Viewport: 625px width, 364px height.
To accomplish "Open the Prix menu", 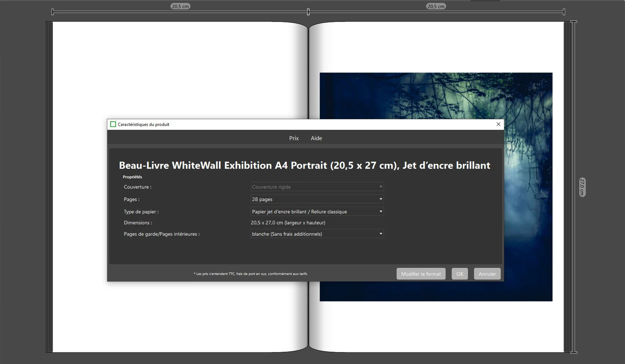I will point(294,138).
